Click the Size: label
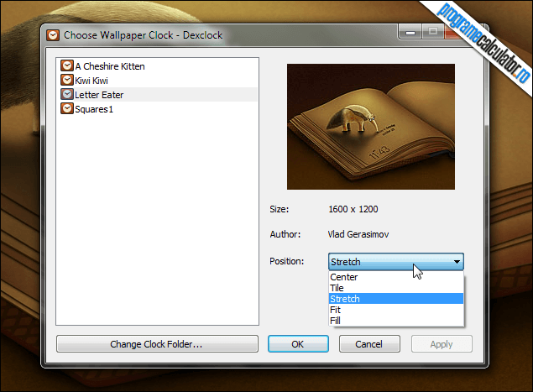Screen dimensions: 533x392 point(279,209)
